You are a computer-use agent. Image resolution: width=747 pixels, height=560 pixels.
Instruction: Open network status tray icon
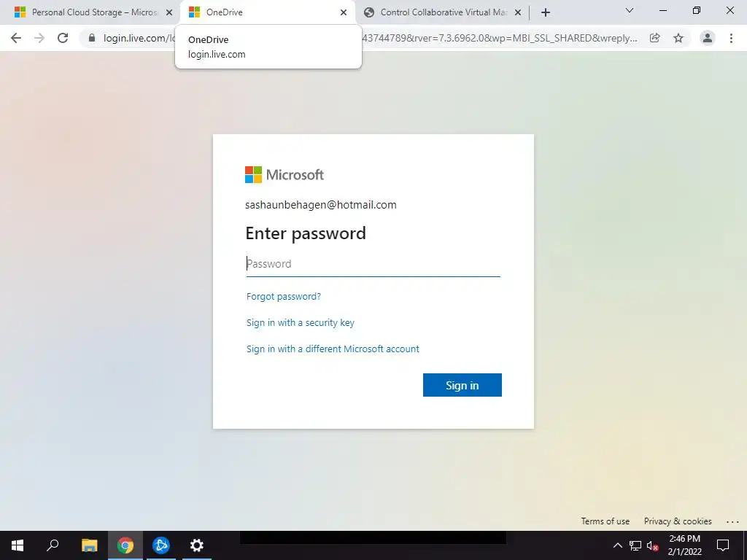[635, 545]
